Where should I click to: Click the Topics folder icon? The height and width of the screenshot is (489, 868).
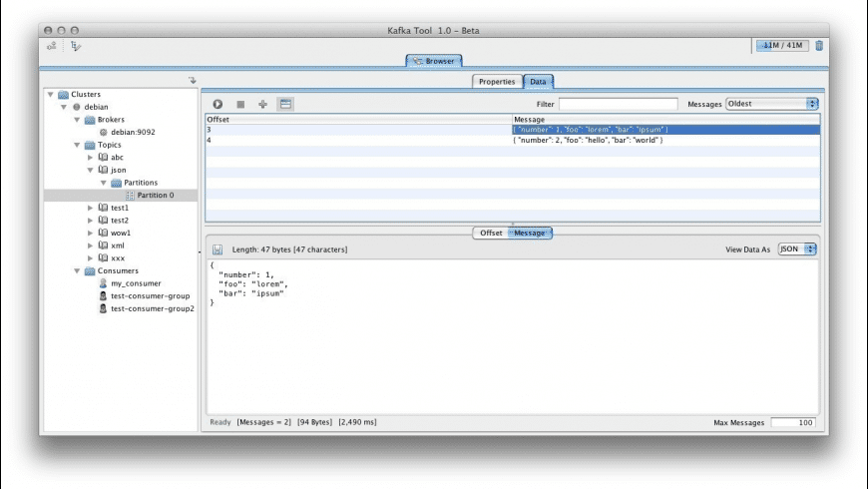click(x=90, y=145)
